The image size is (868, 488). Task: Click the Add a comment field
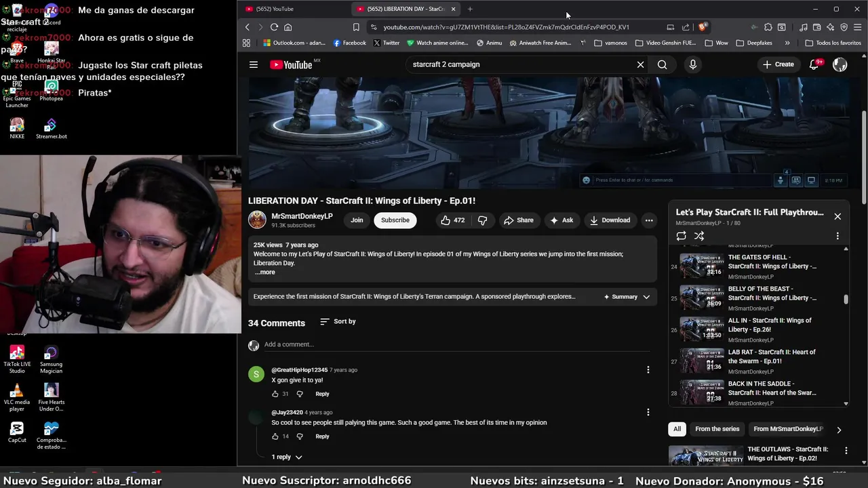[x=456, y=344]
